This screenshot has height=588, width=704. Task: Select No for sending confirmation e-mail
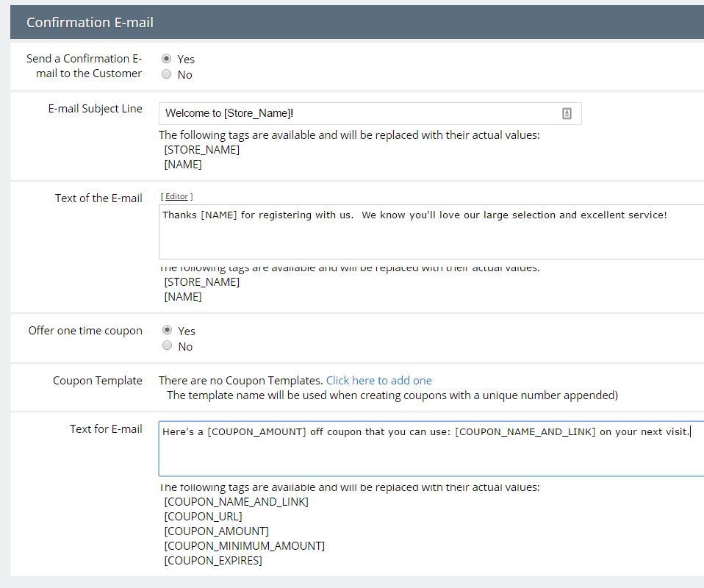pyautogui.click(x=167, y=74)
